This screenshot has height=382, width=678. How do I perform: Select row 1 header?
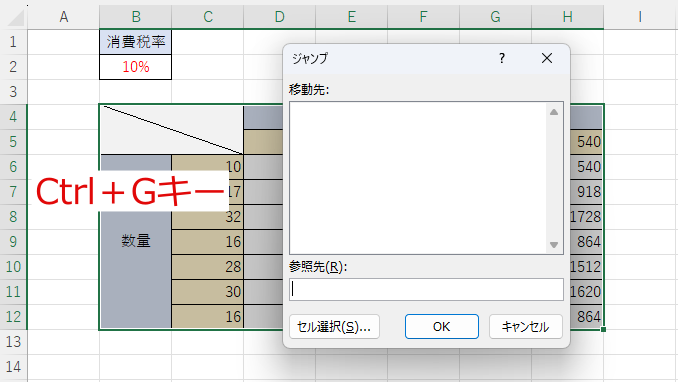point(13,42)
